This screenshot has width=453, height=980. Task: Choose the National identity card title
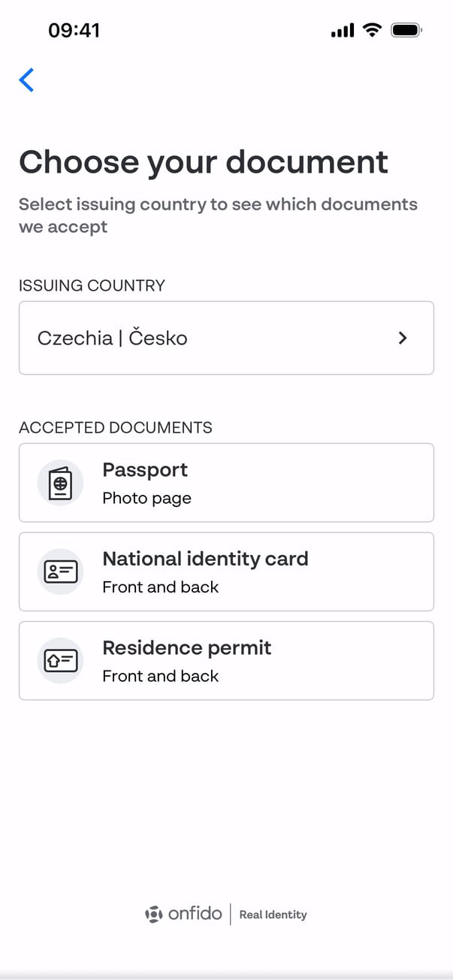[205, 559]
